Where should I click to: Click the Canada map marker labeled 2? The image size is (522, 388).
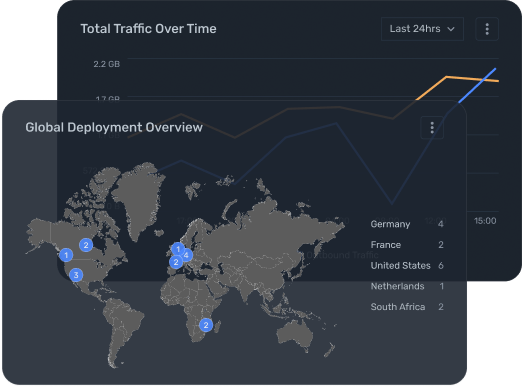[x=86, y=245]
